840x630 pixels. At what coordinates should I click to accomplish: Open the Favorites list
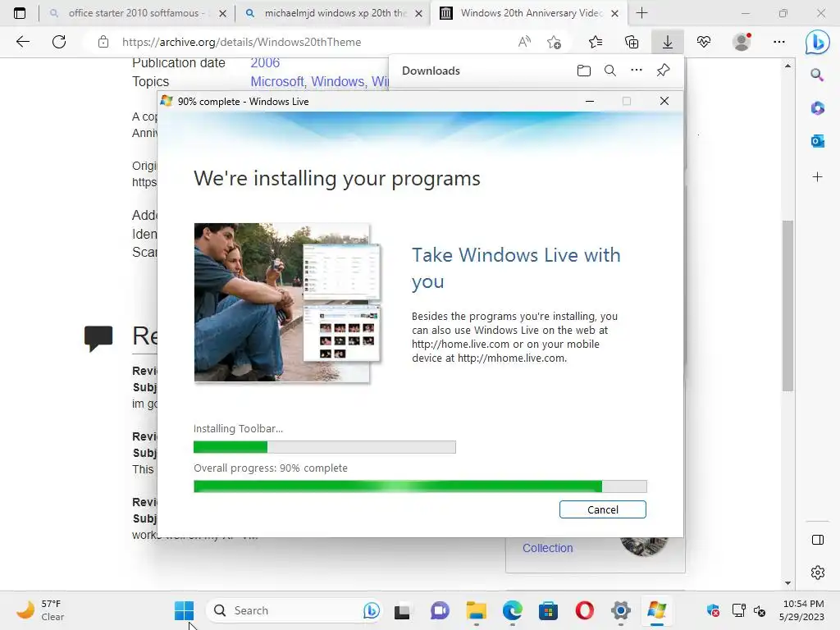596,42
